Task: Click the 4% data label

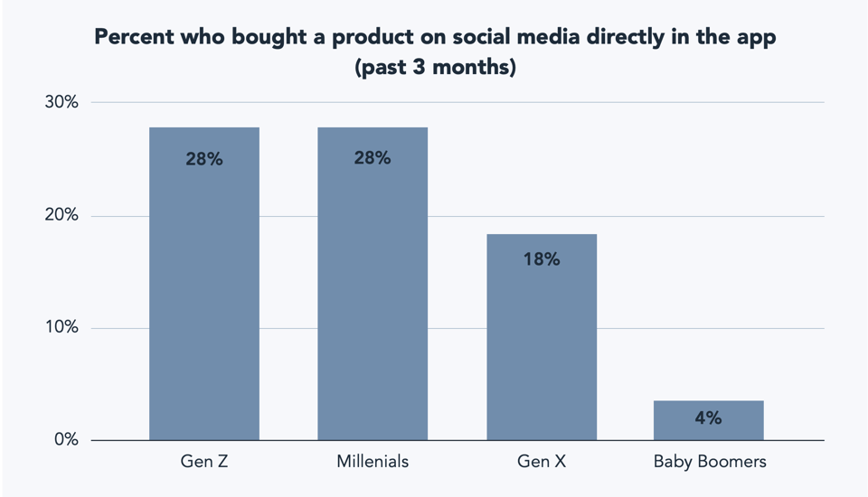Action: (x=709, y=417)
